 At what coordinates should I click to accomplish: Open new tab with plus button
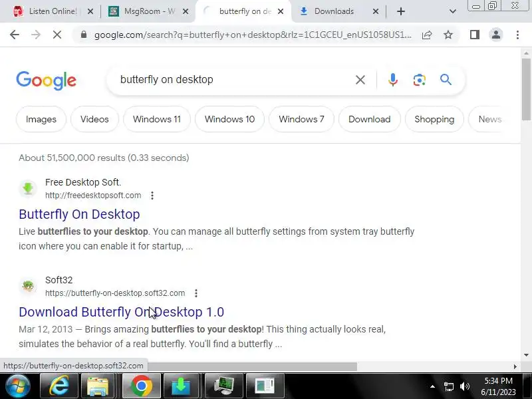(x=401, y=11)
